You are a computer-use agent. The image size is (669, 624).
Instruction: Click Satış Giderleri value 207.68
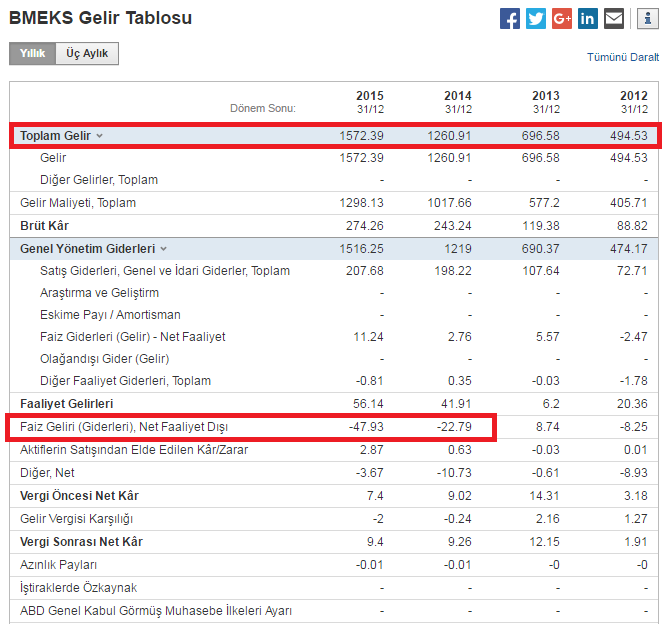pos(365,271)
